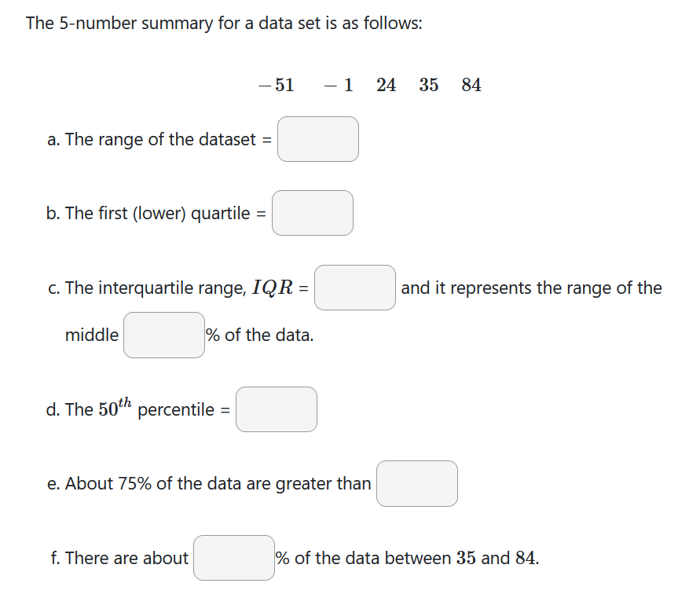
Task: Select the first (lower) quartile answer field
Action: (x=312, y=213)
